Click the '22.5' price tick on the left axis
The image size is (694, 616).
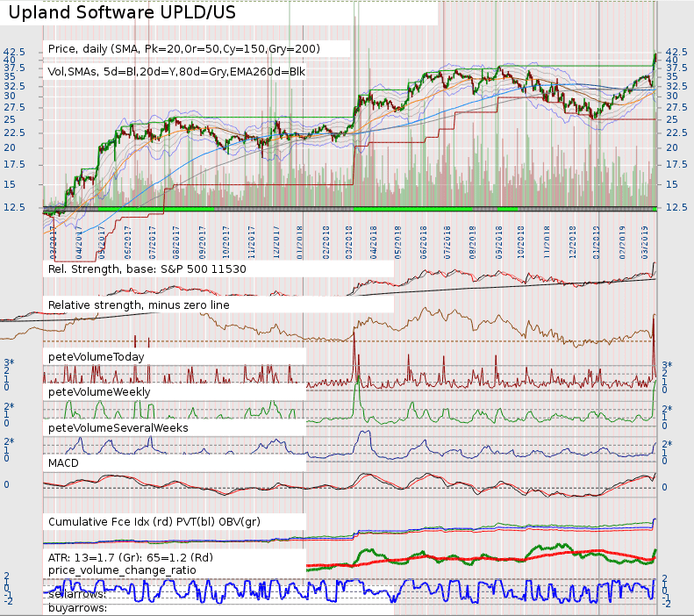[x=14, y=133]
